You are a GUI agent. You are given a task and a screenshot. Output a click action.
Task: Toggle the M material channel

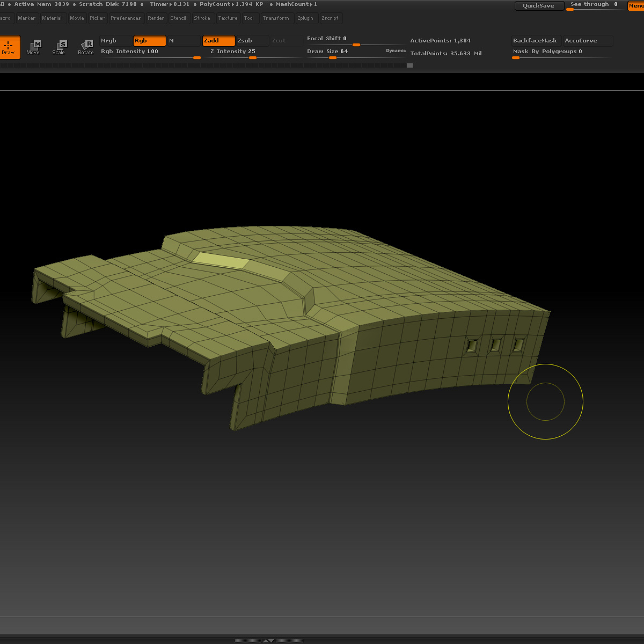click(184, 41)
